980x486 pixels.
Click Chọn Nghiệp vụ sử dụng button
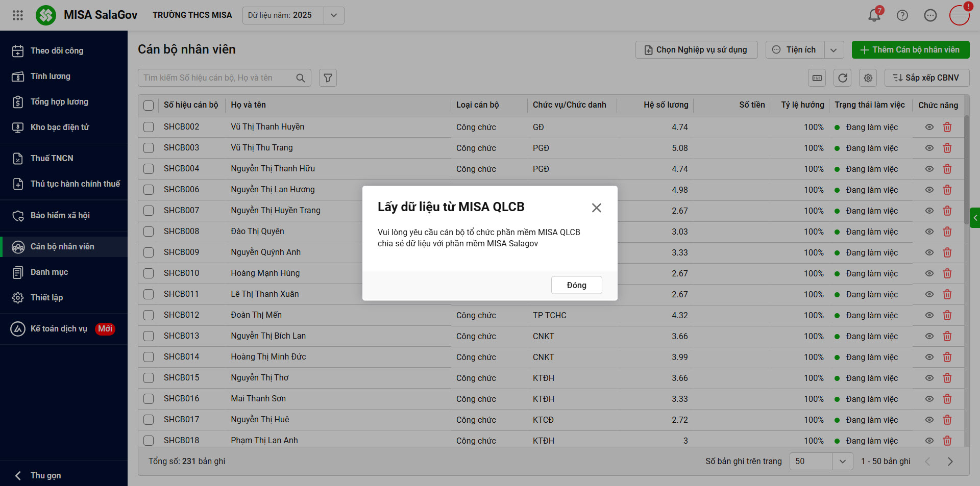point(697,50)
